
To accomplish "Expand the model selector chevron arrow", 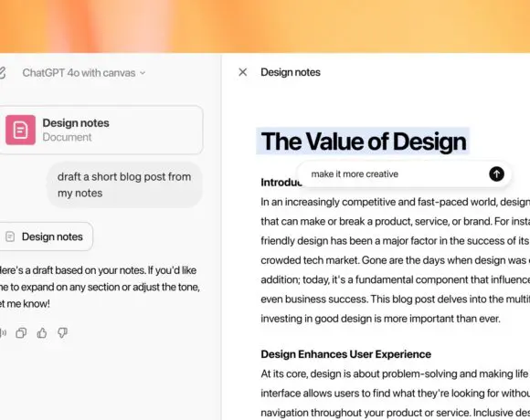I will (143, 73).
